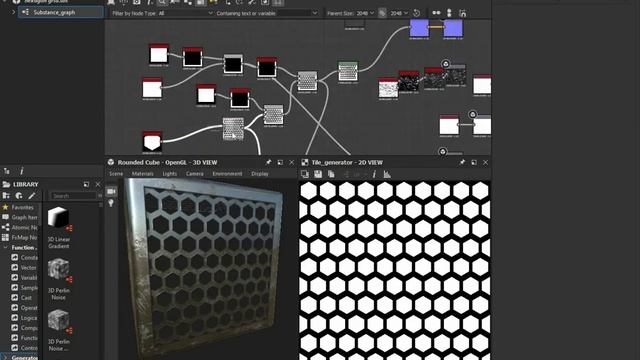Select the right blue normal-map node

coord(453,28)
